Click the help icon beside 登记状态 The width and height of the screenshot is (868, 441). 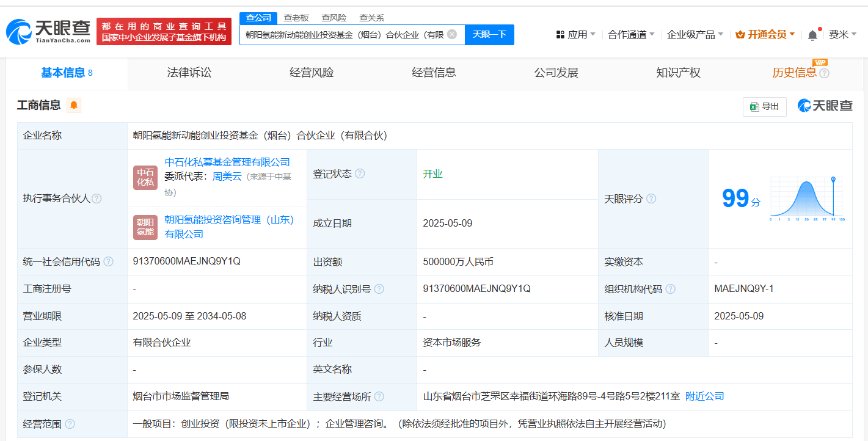[360, 173]
